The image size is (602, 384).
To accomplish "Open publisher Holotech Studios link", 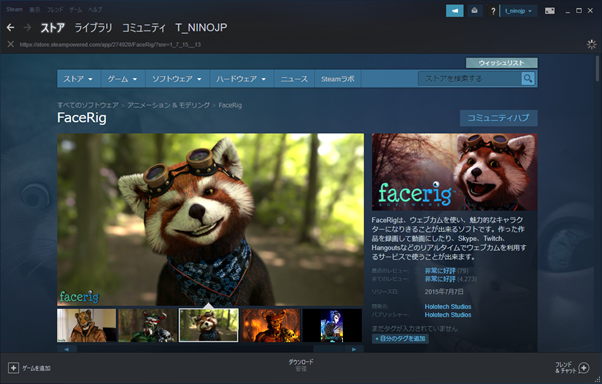I will click(448, 314).
